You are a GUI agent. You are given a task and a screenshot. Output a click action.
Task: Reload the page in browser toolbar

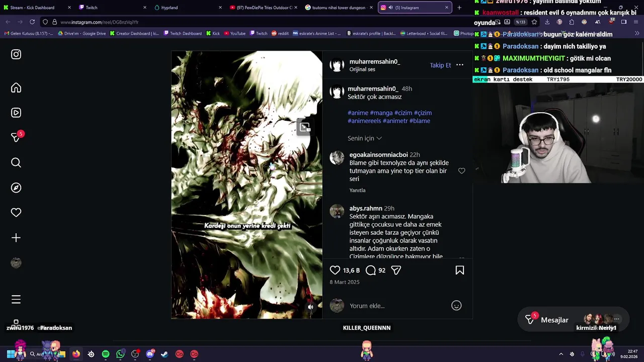point(32,22)
